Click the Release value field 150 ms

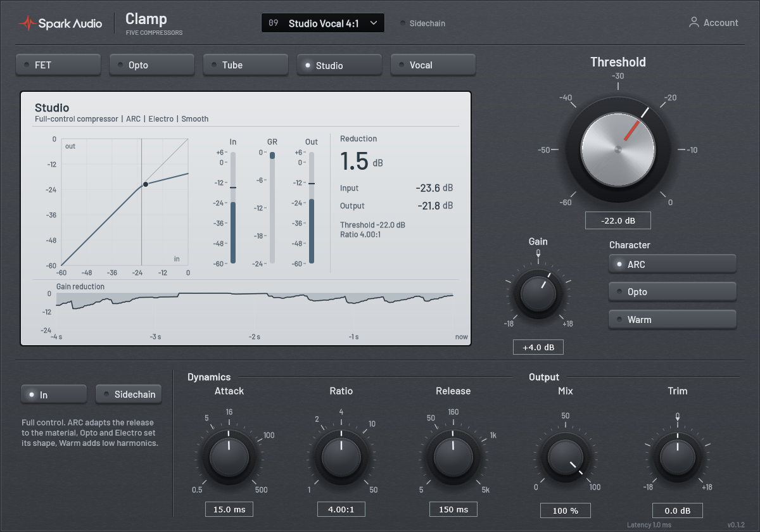click(453, 509)
